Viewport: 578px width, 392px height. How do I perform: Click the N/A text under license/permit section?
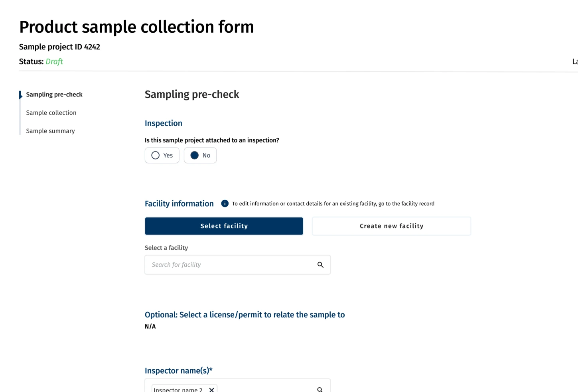click(150, 326)
